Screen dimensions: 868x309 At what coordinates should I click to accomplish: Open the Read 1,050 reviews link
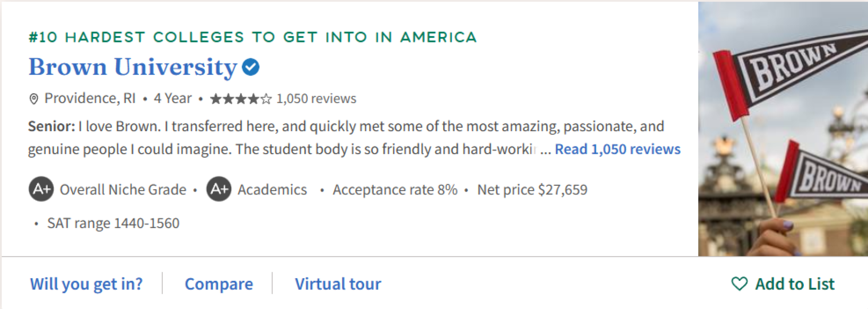(x=617, y=149)
